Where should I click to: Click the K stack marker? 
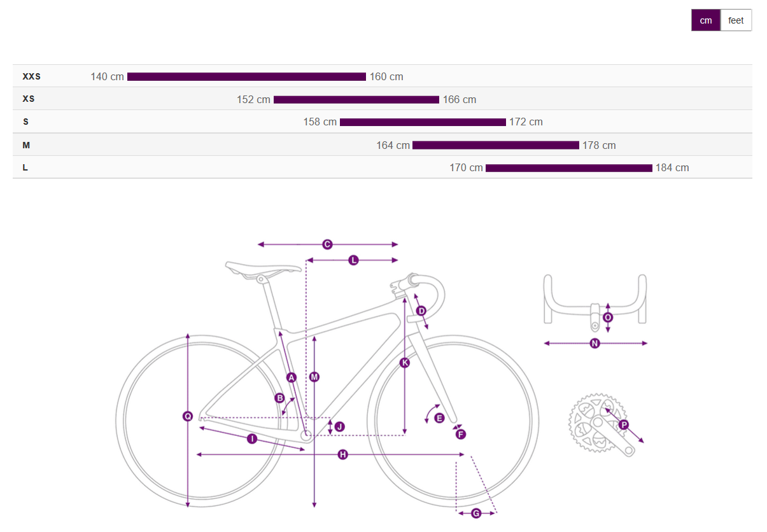[x=405, y=362]
